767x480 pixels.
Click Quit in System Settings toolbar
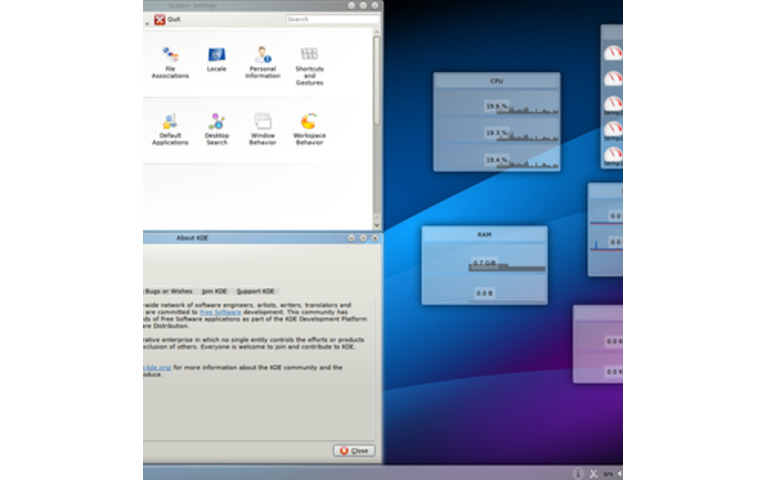pyautogui.click(x=166, y=19)
